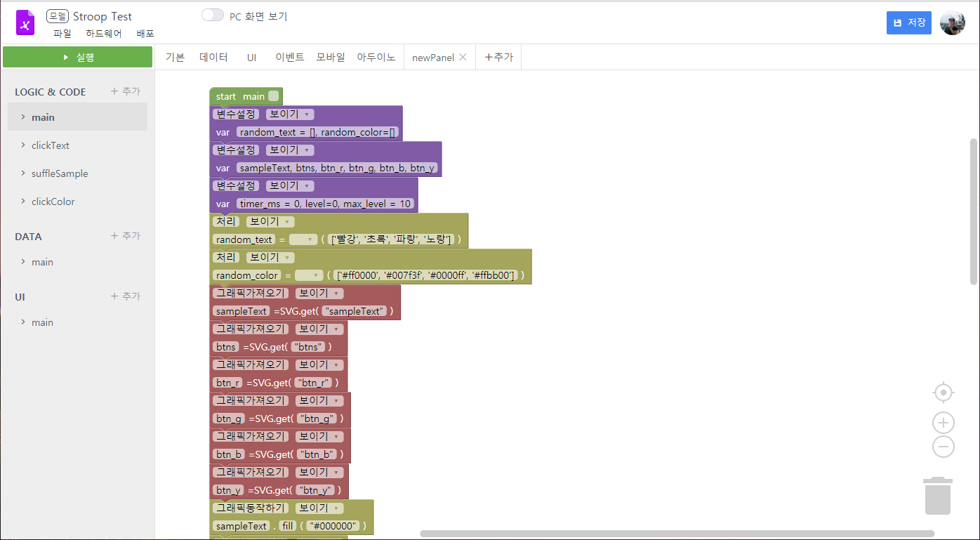980x540 pixels.
Task: Open the 배포 menu
Action: click(x=145, y=33)
